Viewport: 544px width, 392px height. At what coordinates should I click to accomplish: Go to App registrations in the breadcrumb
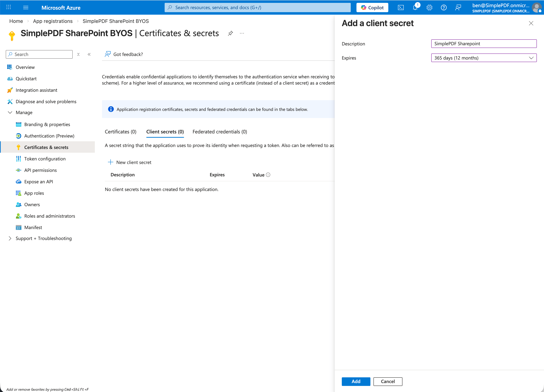53,21
